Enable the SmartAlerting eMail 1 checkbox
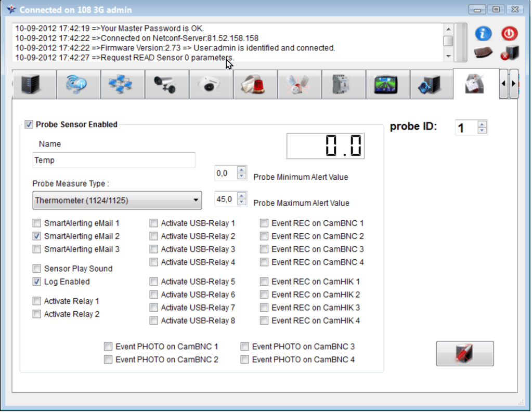532x413 pixels. click(36, 223)
